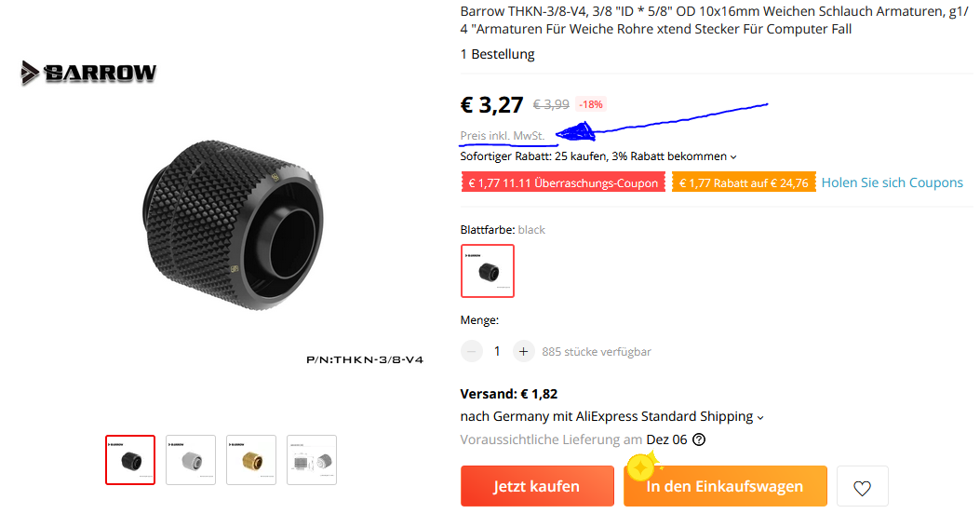Select red Überraschungs-Coupon tag
Screen dimensions: 980x527
pos(563,182)
